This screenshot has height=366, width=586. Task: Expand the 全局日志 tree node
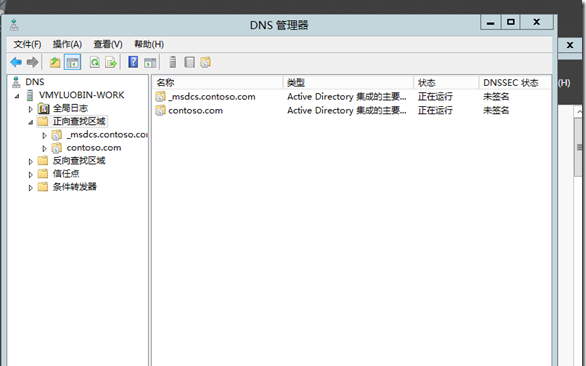click(x=31, y=109)
